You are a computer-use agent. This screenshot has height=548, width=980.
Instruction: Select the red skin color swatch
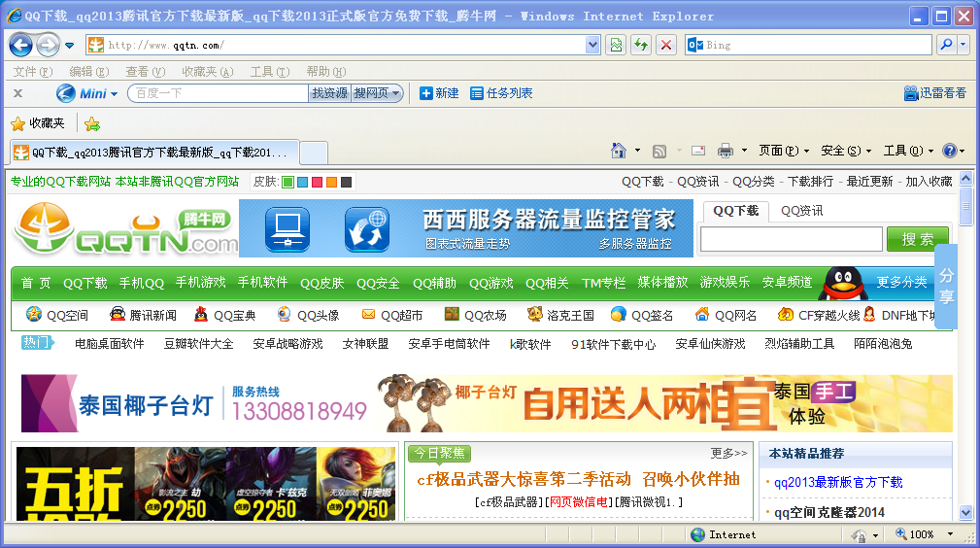click(x=317, y=182)
